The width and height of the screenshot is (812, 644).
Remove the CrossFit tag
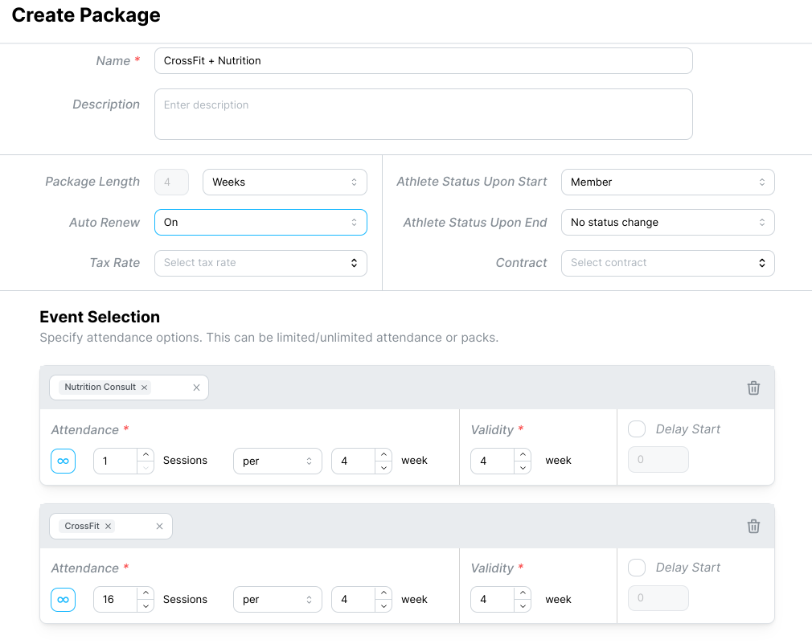[108, 526]
